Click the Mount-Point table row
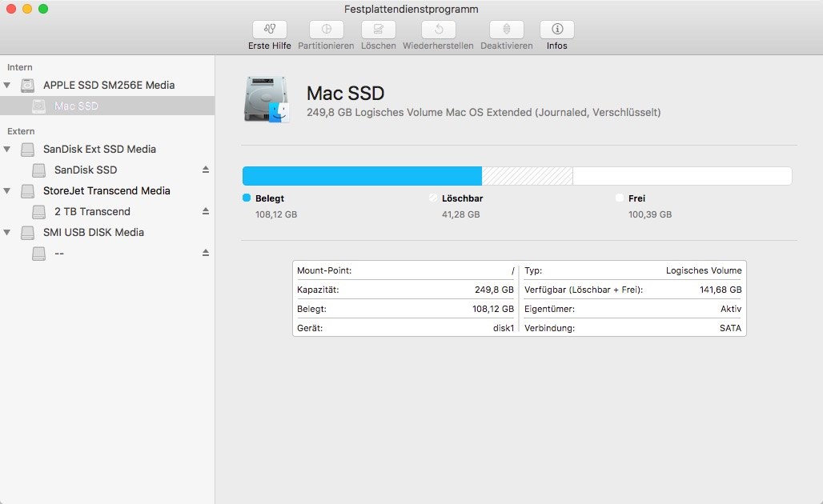 tap(406, 270)
